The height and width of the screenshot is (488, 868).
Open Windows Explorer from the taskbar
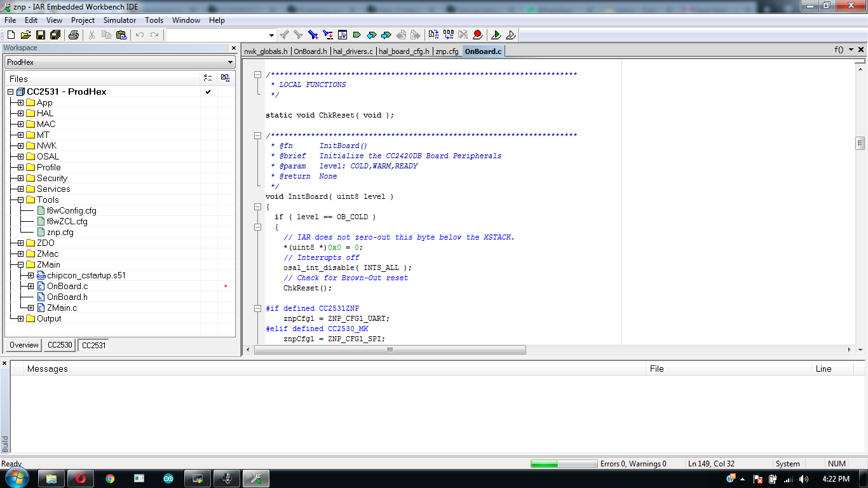[51, 478]
